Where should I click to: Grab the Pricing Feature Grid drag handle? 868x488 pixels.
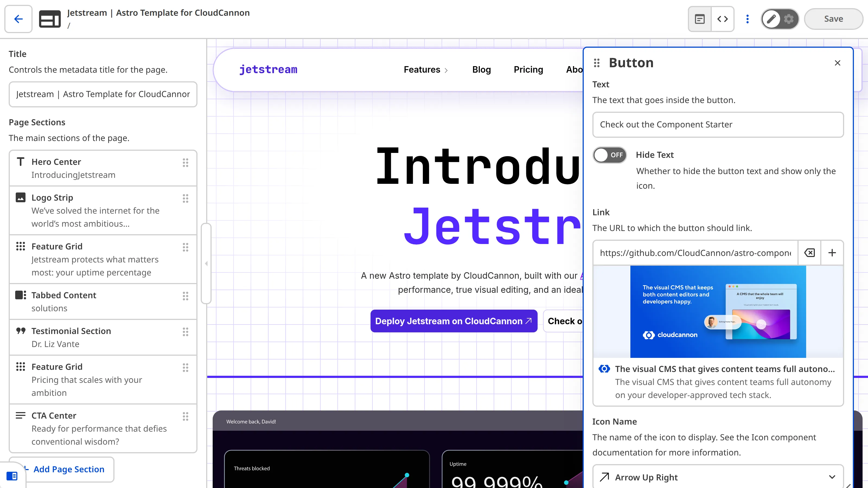tap(185, 367)
